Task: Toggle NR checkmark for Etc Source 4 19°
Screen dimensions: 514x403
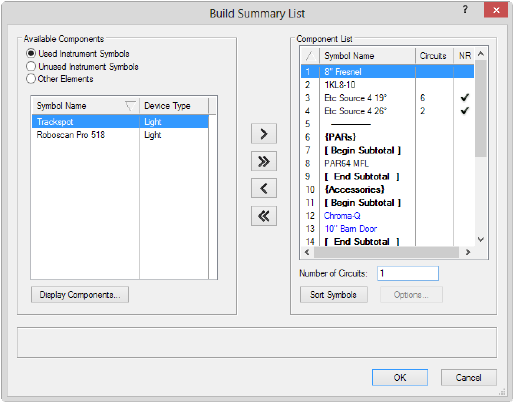Action: click(464, 97)
